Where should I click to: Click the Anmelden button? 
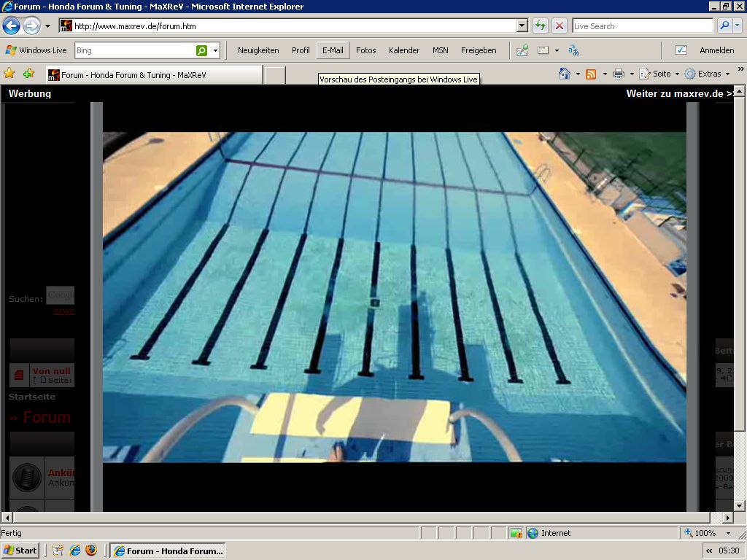click(716, 50)
